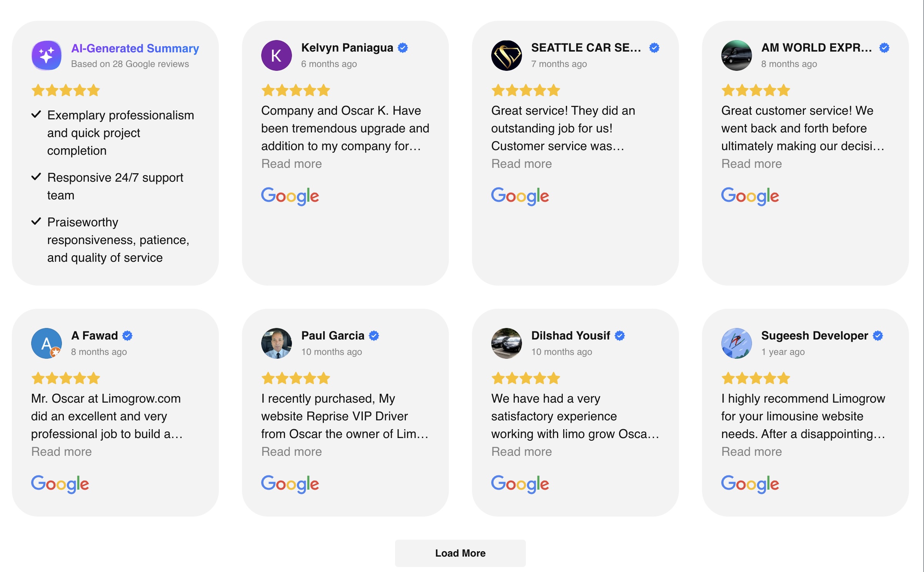Click the SEATTLE CAR SERVICE logo avatar
The width and height of the screenshot is (924, 572).
(506, 55)
